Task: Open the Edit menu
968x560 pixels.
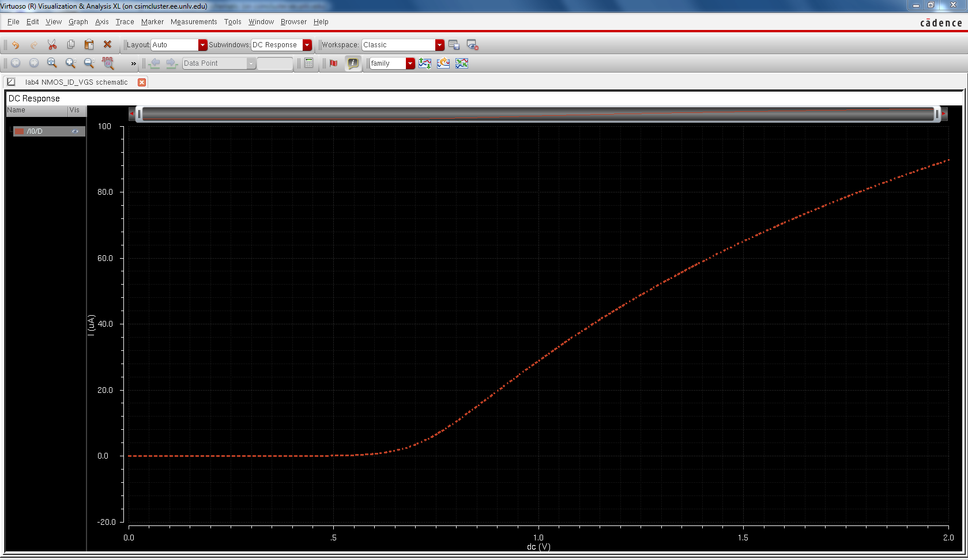Action: pyautogui.click(x=32, y=22)
